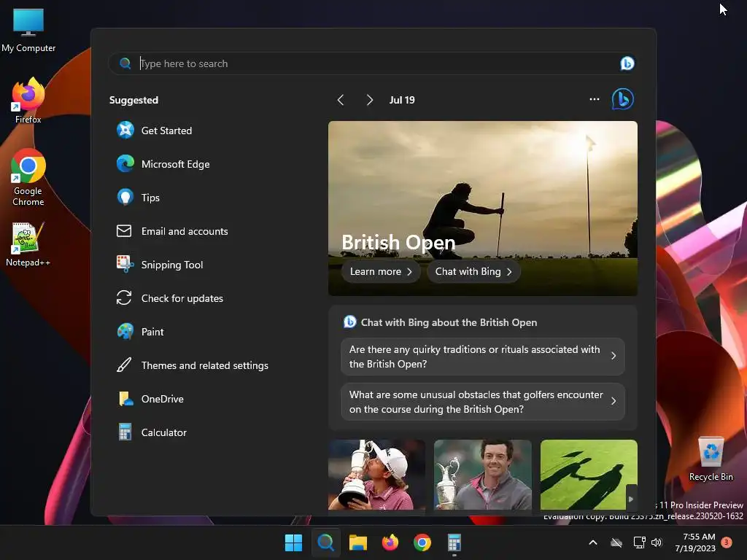Click the Jul 19 date label
Viewport: 747px width, 560px height.
pos(402,100)
